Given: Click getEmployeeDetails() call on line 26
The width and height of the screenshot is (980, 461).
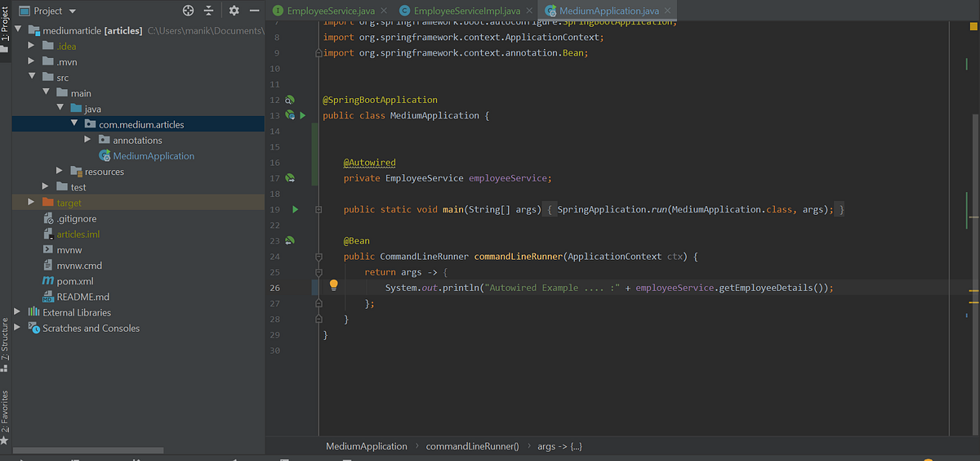Looking at the screenshot, I should click(774, 288).
